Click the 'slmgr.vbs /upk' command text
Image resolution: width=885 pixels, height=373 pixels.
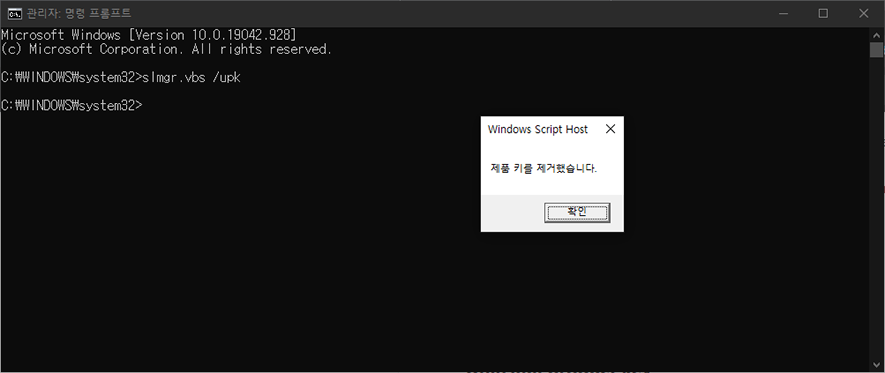192,77
